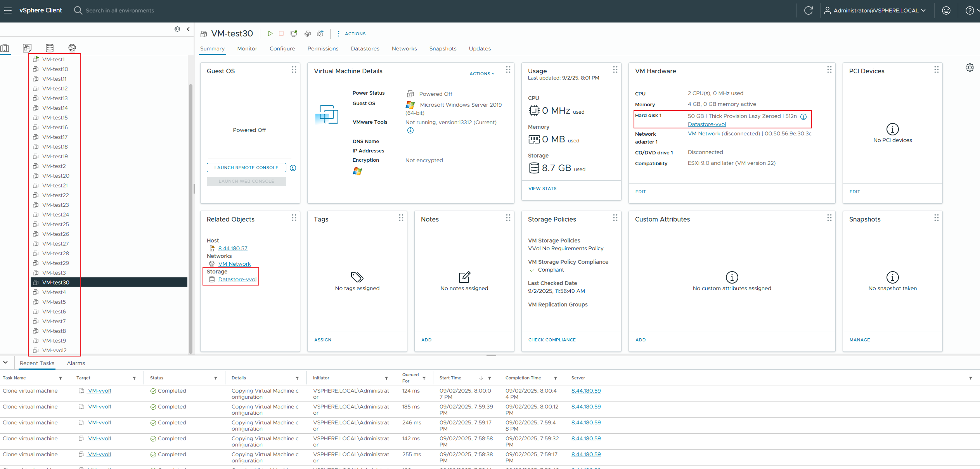Screen dimensions: 980x469
Task: Switch to the Alarms tab
Action: coord(76,363)
